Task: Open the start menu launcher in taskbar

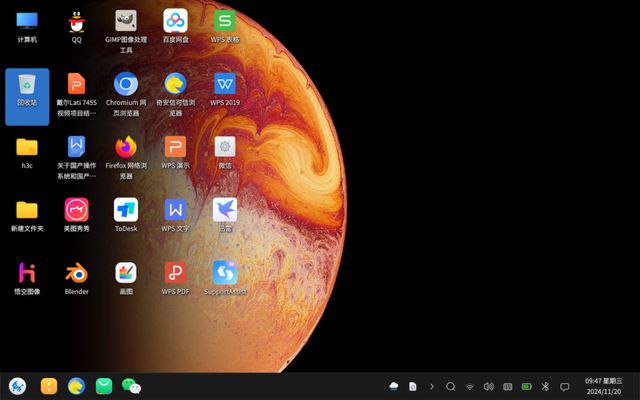Action: 18,386
